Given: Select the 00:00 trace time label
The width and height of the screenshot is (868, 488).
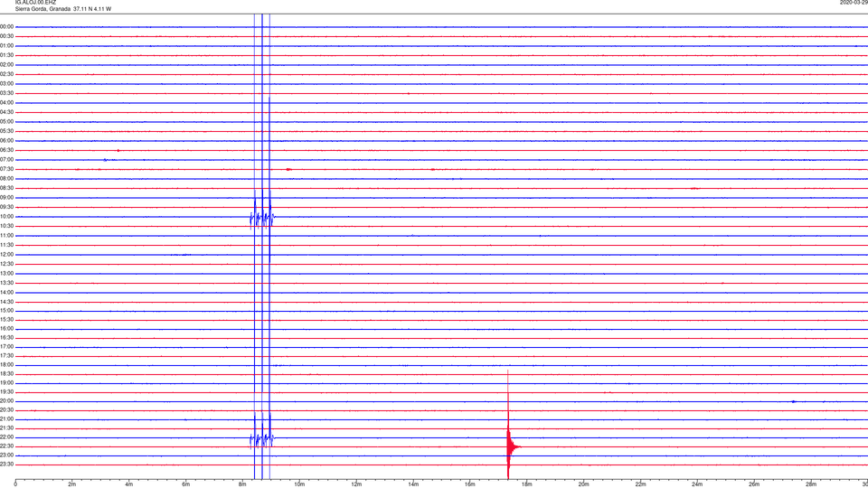Looking at the screenshot, I should coord(7,26).
